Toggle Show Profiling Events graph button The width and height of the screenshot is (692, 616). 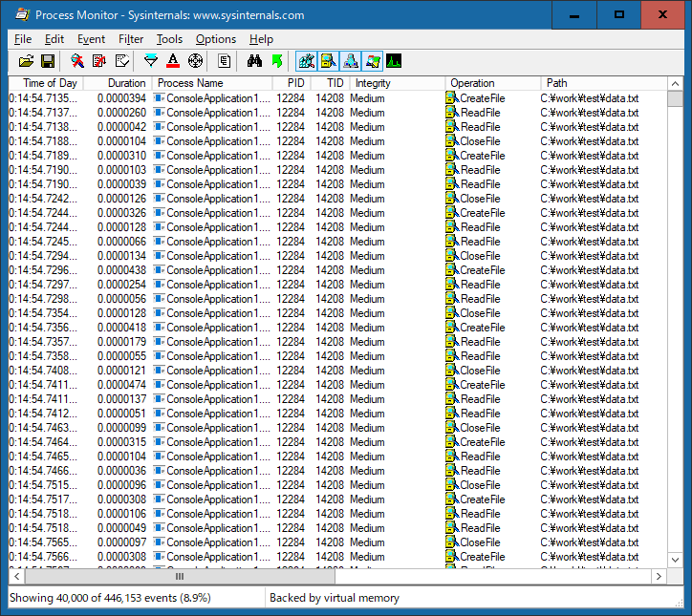(394, 61)
